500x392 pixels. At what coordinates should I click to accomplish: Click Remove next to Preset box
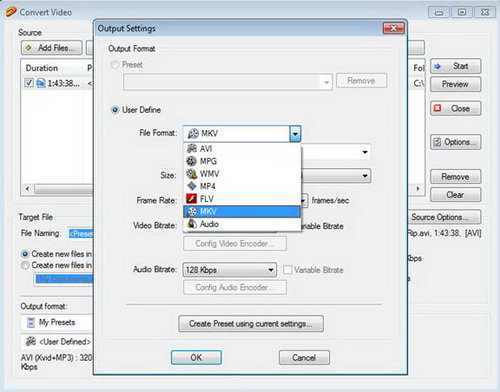361,81
